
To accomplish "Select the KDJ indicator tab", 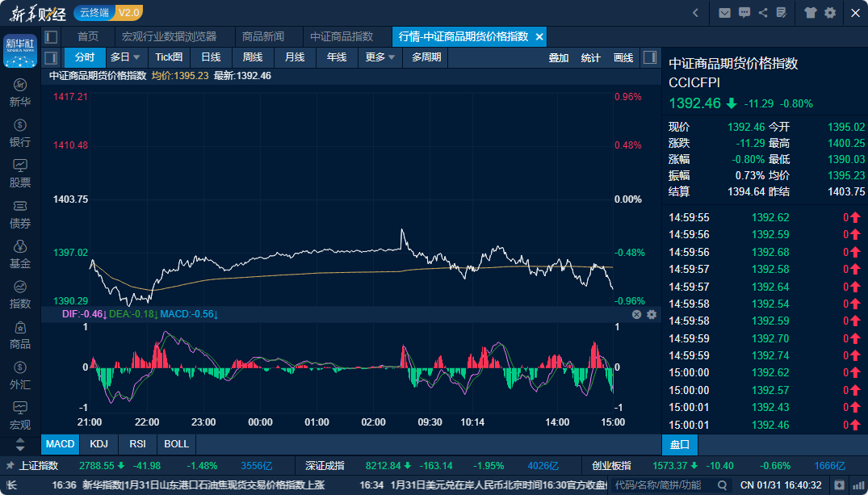I will (x=99, y=444).
